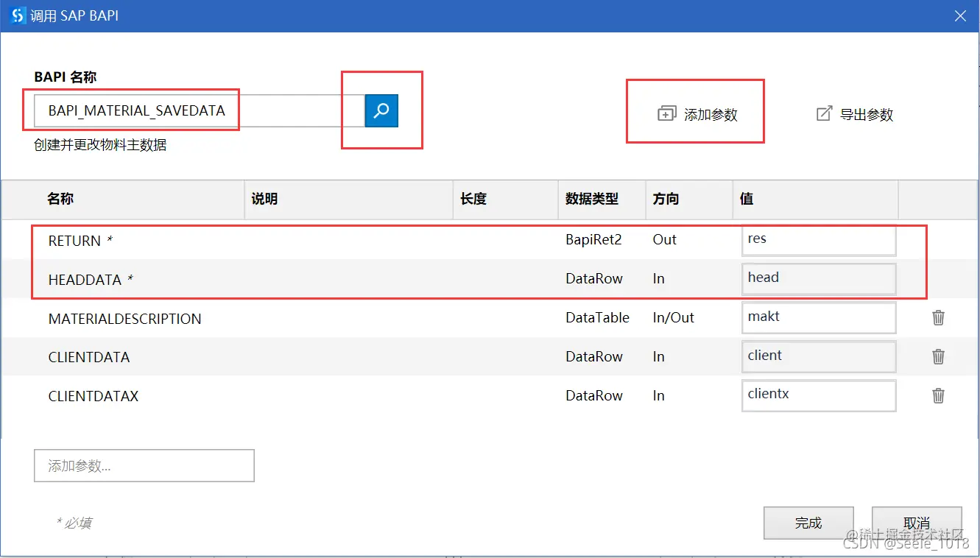Click the Out direction cell for RETURN
Screen dimensions: 980x558
click(x=664, y=240)
